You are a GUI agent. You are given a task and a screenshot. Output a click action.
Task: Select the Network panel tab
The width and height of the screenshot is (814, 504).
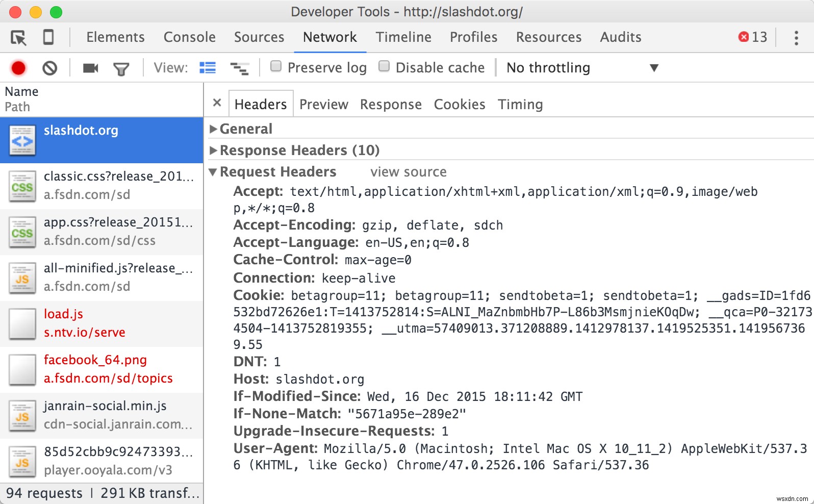click(x=330, y=37)
